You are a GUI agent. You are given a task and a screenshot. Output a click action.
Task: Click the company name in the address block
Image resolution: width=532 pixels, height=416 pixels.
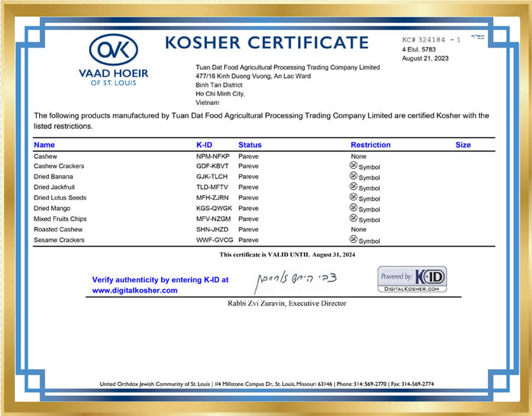[x=287, y=67]
